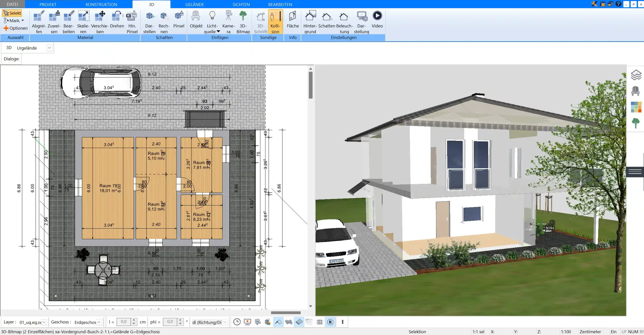Click the clock icon in bottom toolbar
The width and height of the screenshot is (644, 335).
pos(237,322)
